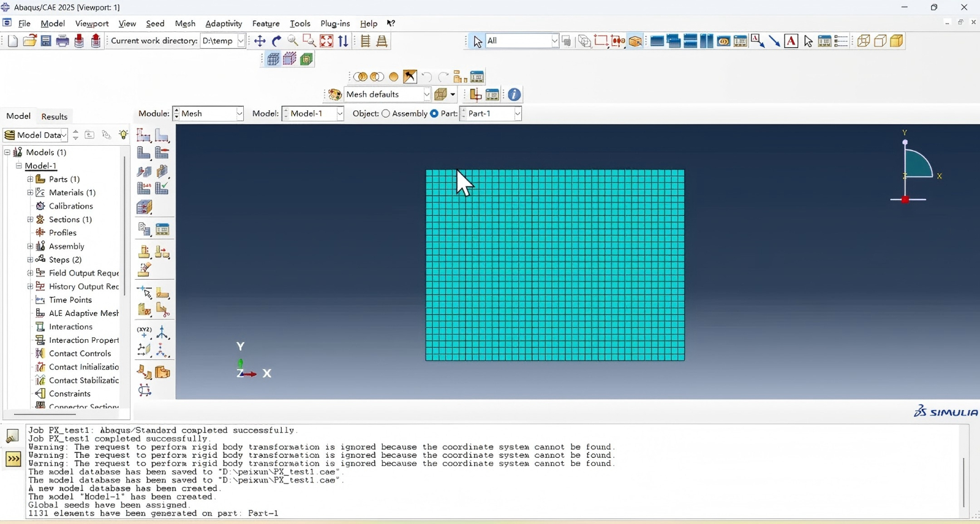Select the Part object radio button
The width and height of the screenshot is (980, 524).
434,114
